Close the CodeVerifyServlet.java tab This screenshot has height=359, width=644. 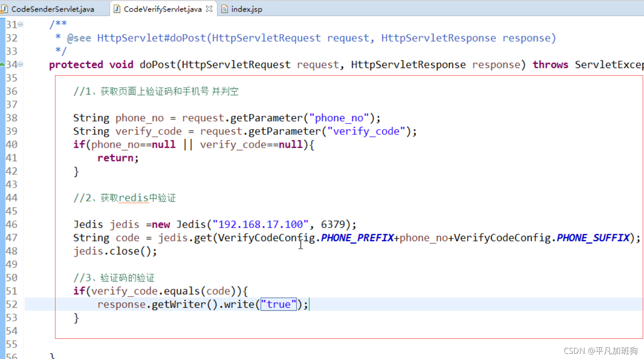(209, 9)
